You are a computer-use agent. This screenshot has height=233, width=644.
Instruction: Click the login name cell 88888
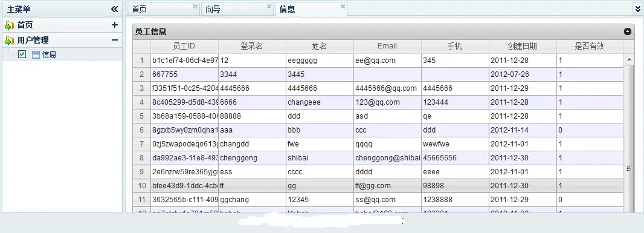(252, 116)
